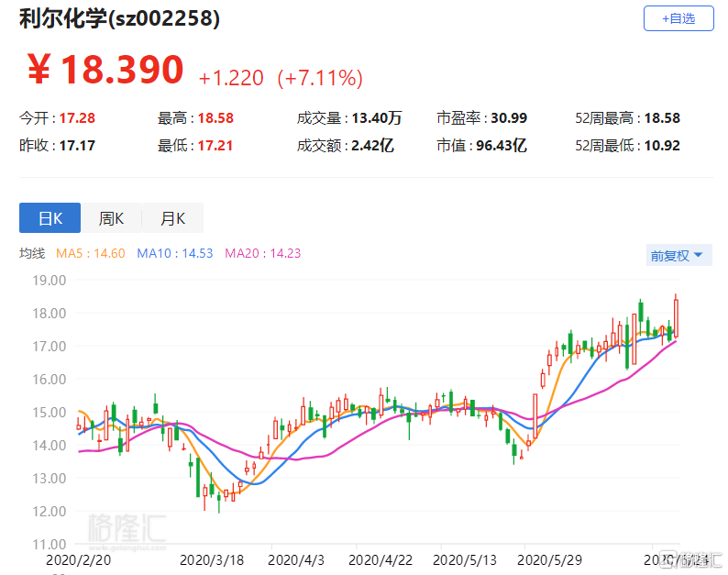Click the MA5 : 14.60 legend label
The height and width of the screenshot is (575, 728).
(91, 253)
